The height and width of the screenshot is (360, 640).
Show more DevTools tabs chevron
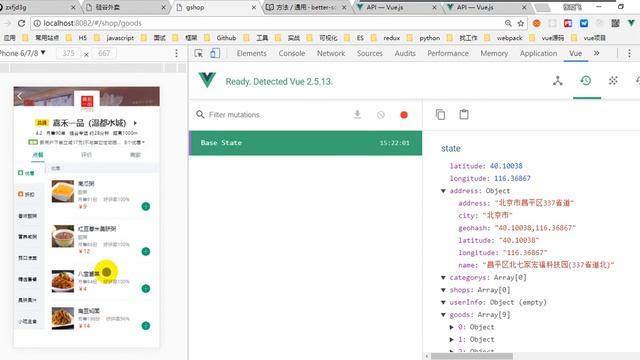(x=596, y=53)
